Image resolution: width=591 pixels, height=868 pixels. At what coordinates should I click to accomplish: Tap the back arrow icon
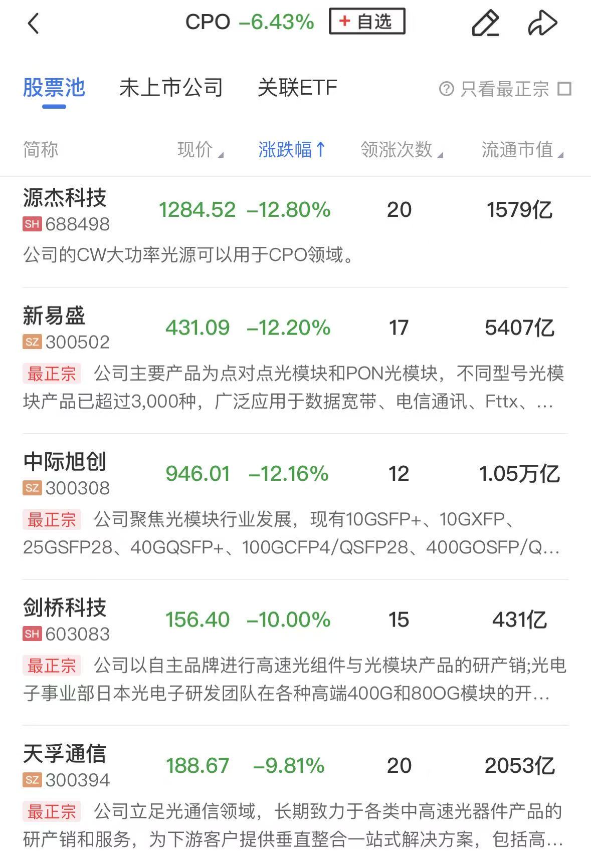33,23
